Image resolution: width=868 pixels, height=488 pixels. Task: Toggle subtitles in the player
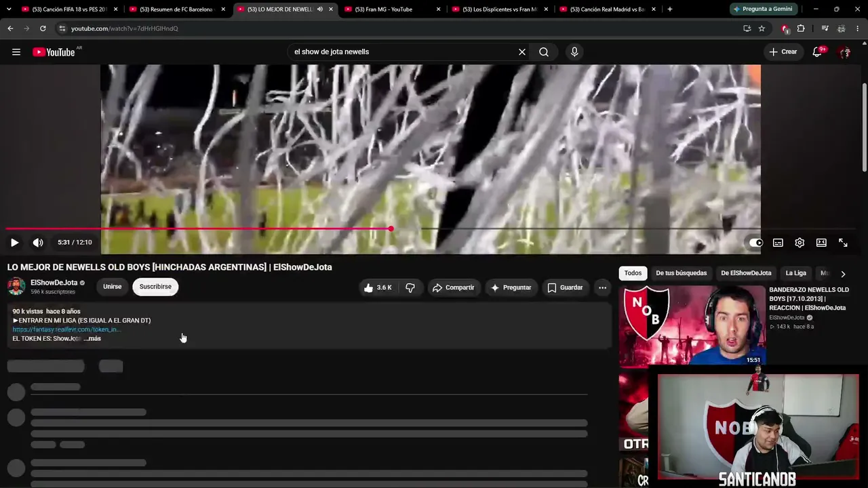tap(778, 243)
